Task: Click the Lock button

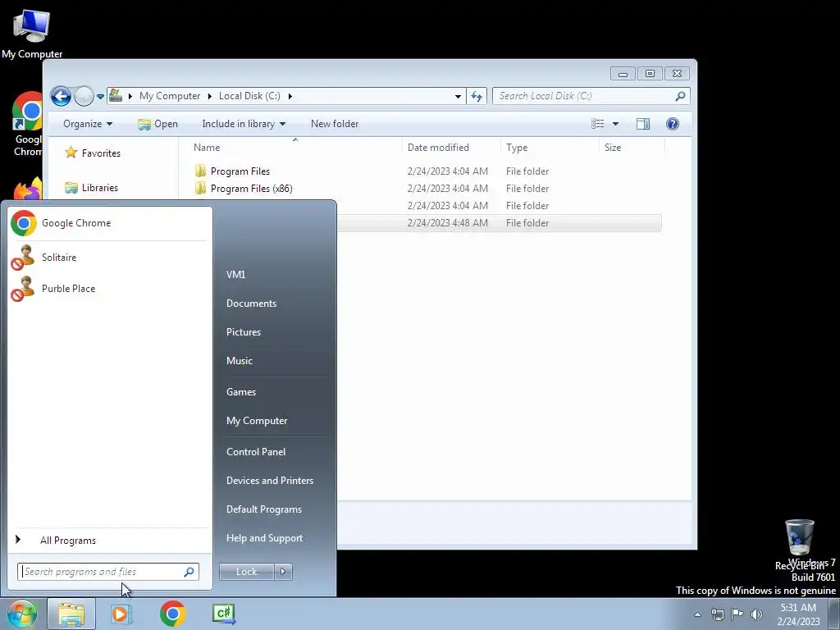Action: (x=246, y=572)
